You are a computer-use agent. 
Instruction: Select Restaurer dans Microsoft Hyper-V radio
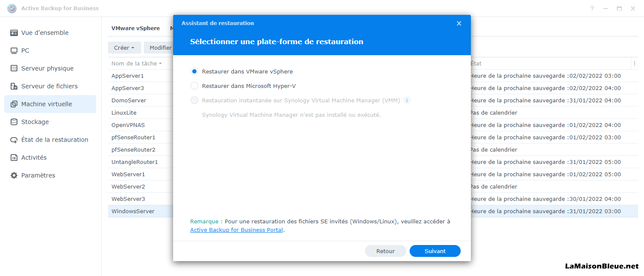click(x=194, y=86)
